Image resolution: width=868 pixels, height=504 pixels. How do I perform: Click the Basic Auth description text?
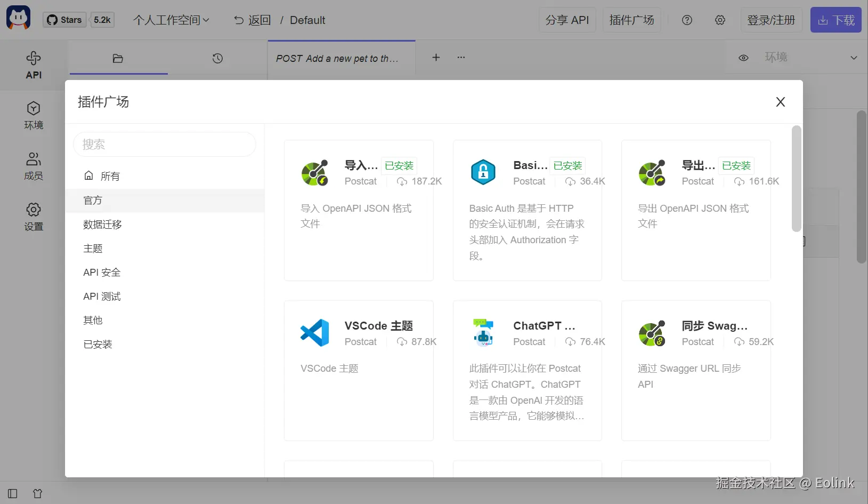point(527,232)
